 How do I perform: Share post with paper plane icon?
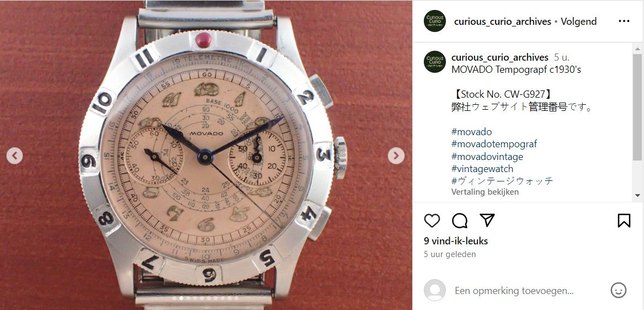[487, 220]
